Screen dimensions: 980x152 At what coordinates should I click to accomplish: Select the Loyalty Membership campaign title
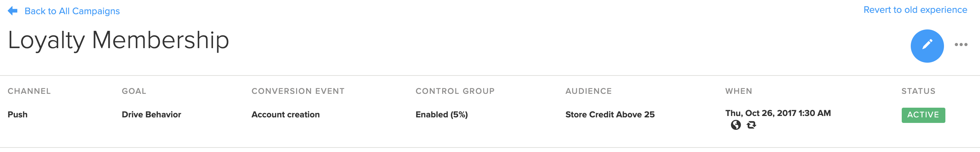(118, 40)
